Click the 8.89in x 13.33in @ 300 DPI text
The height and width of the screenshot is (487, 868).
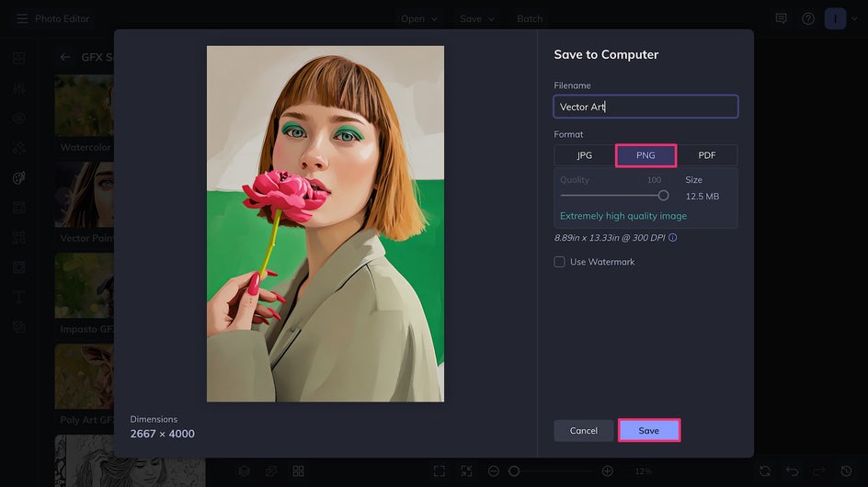click(x=610, y=237)
